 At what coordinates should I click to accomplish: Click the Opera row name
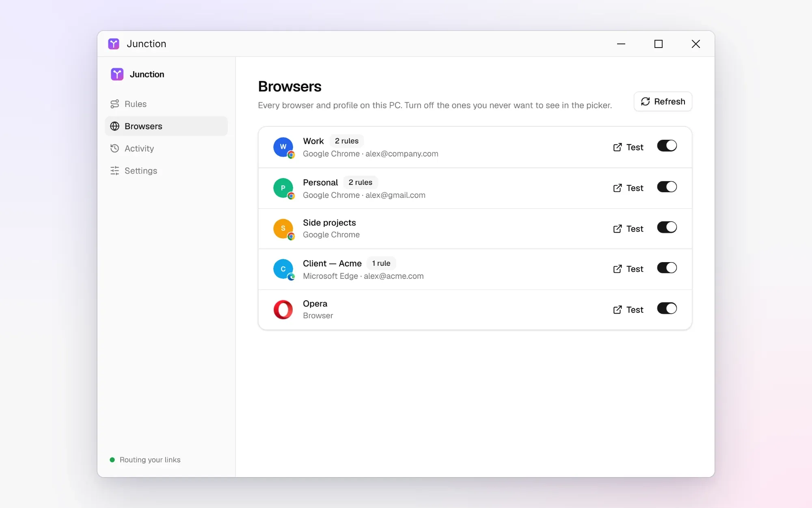315,304
